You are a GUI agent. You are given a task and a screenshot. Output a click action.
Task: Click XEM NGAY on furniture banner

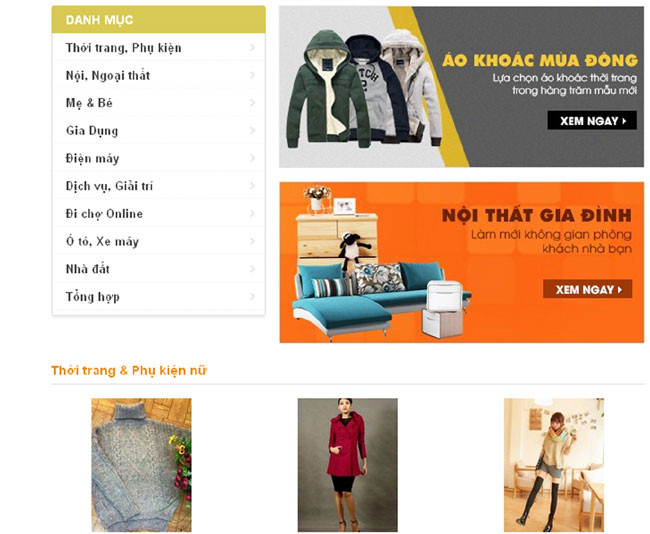(588, 289)
